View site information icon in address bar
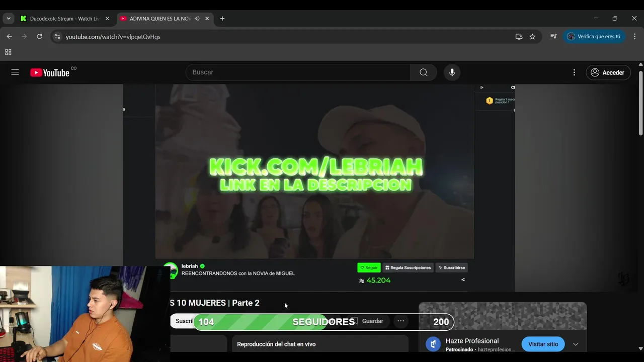 (x=57, y=37)
